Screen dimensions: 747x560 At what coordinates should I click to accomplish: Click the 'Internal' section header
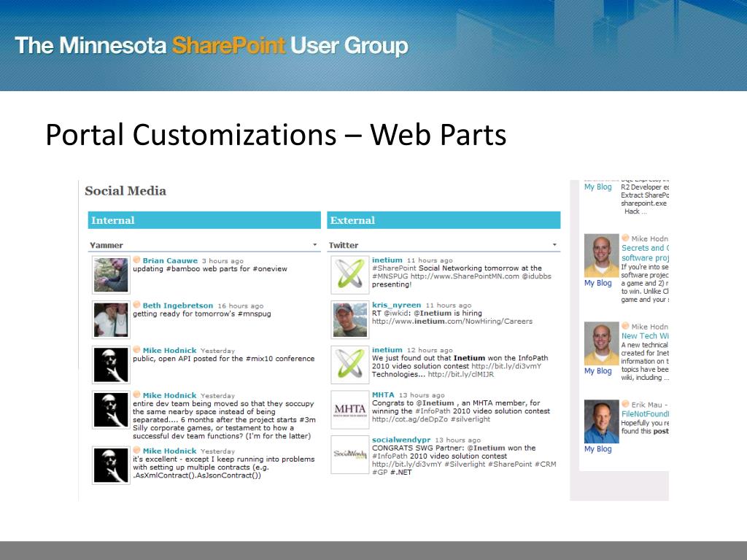tap(204, 220)
